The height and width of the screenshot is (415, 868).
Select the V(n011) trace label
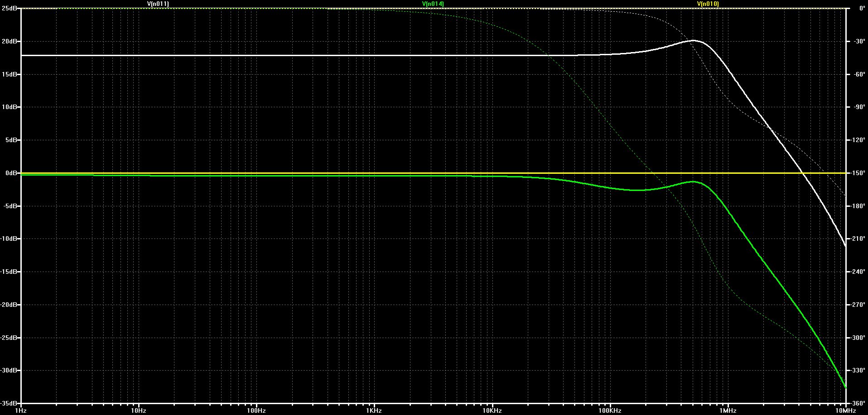[x=158, y=4]
